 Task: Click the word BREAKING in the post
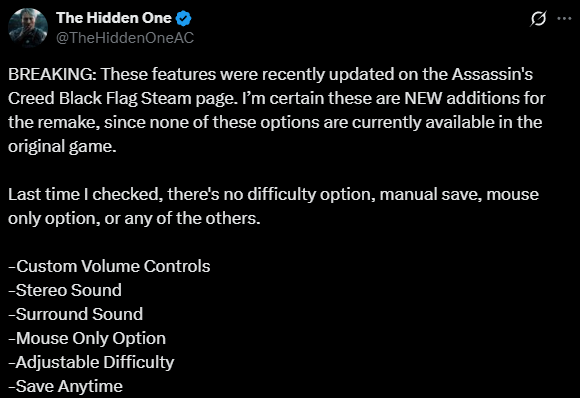pyautogui.click(x=52, y=74)
